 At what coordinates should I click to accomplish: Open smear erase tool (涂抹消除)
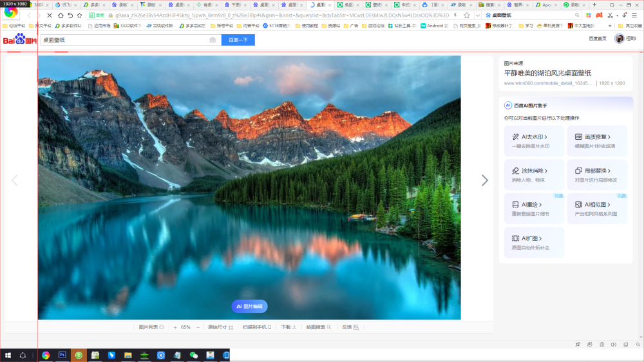[534, 175]
